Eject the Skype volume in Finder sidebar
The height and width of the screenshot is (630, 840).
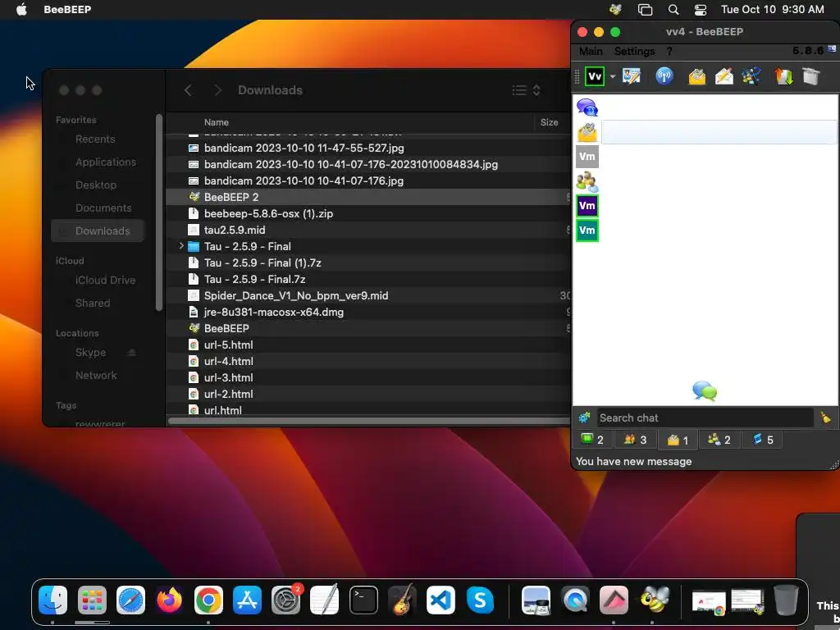pos(132,352)
